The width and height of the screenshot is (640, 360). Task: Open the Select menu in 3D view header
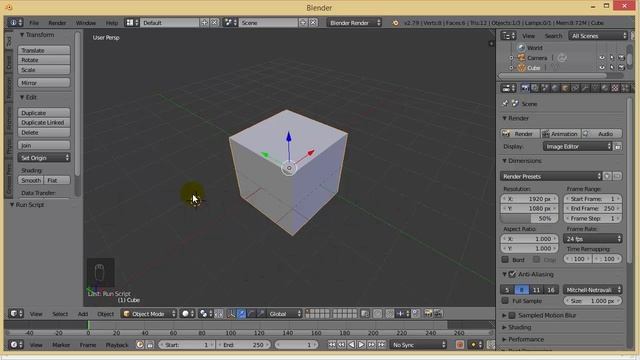tap(60, 314)
